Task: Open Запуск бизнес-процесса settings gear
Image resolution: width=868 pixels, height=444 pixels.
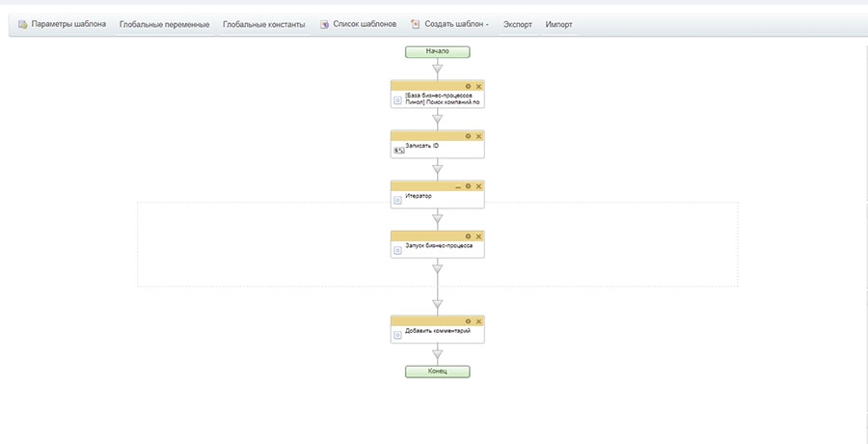Action: tap(469, 236)
